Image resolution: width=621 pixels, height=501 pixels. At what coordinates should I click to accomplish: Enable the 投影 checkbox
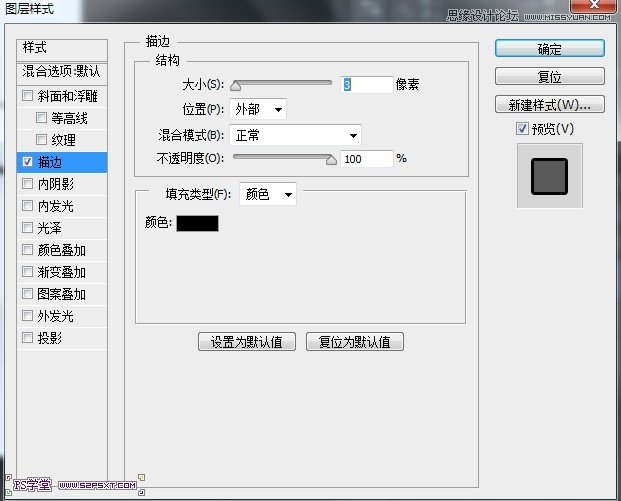[28, 338]
